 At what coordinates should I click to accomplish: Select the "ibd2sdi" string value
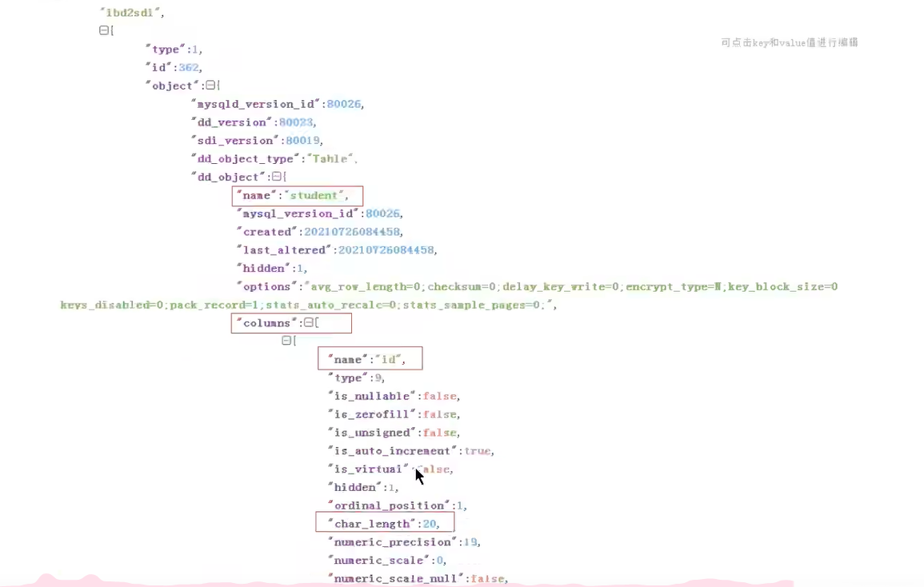click(130, 12)
